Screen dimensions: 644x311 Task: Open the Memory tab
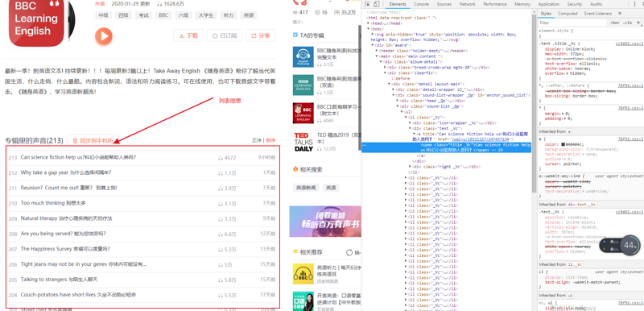[522, 4]
